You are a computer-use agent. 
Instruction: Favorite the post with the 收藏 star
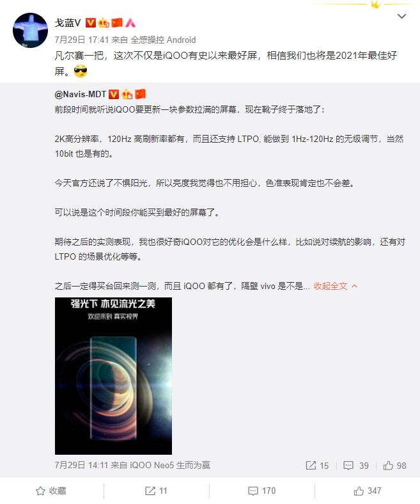point(51,491)
